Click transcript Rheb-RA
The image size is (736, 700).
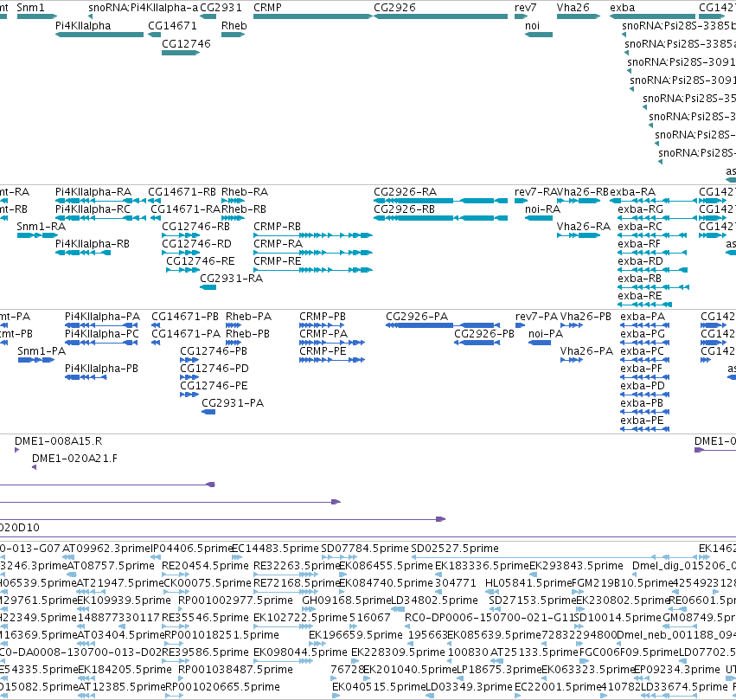coord(245,192)
